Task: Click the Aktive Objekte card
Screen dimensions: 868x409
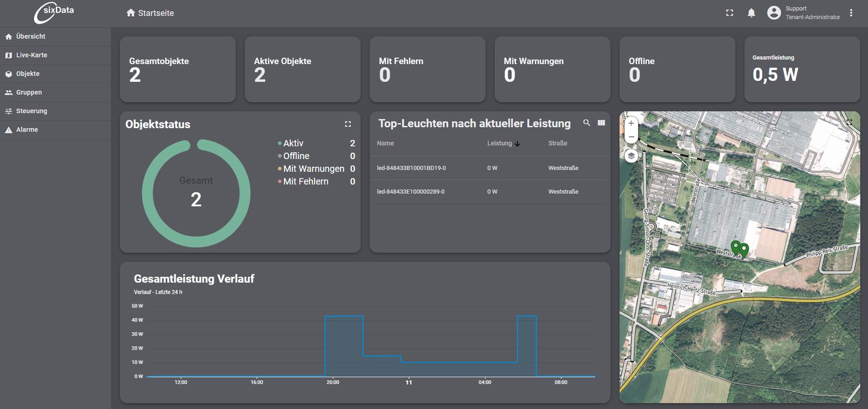Action: [303, 70]
